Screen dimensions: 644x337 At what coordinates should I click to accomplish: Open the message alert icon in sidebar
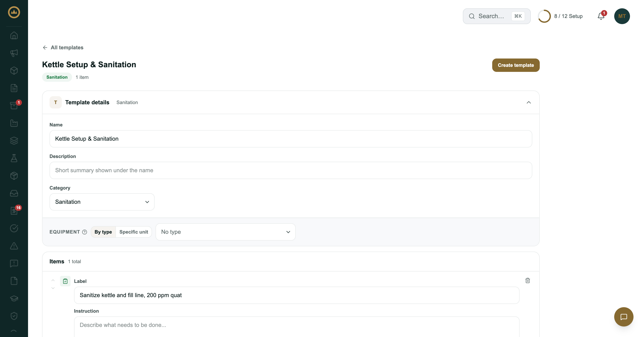tap(14, 263)
